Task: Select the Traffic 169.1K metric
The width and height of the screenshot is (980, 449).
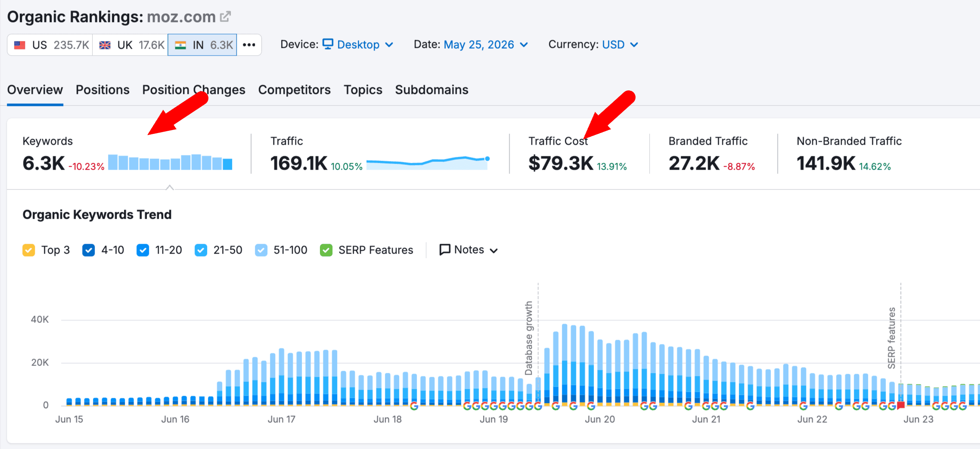Action: click(299, 164)
